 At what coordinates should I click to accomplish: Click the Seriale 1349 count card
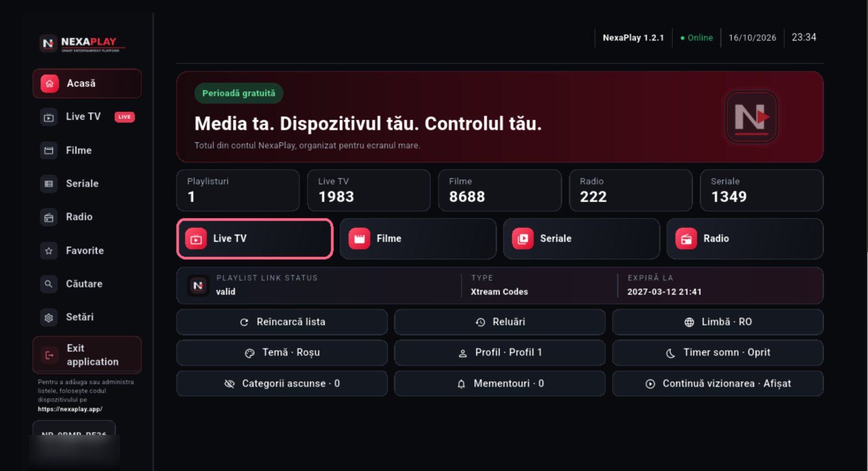(x=762, y=190)
